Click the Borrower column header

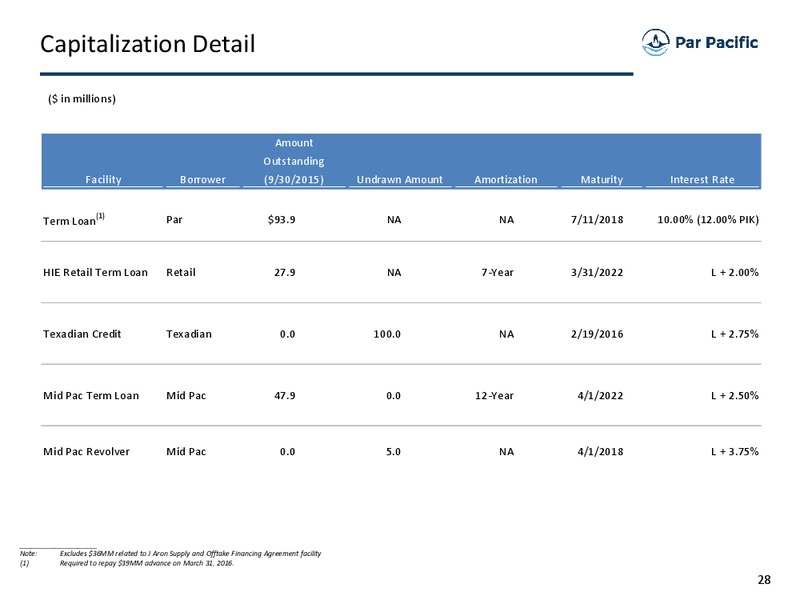point(203,180)
